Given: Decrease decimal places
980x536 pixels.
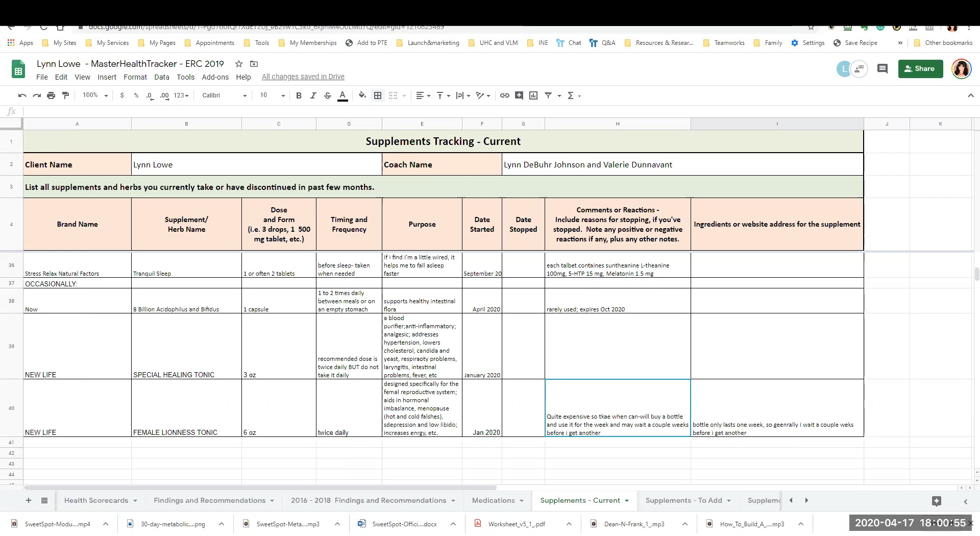Looking at the screenshot, I should (150, 95).
